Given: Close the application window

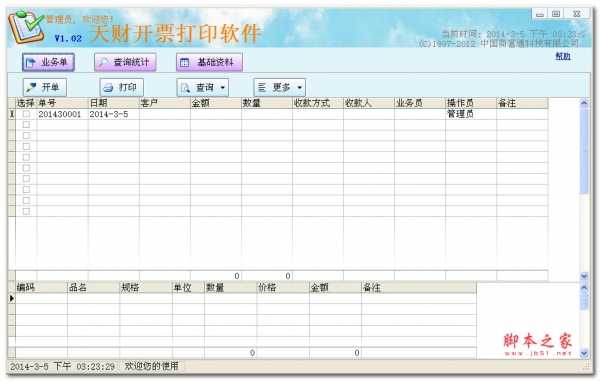Looking at the screenshot, I should coord(577,14).
